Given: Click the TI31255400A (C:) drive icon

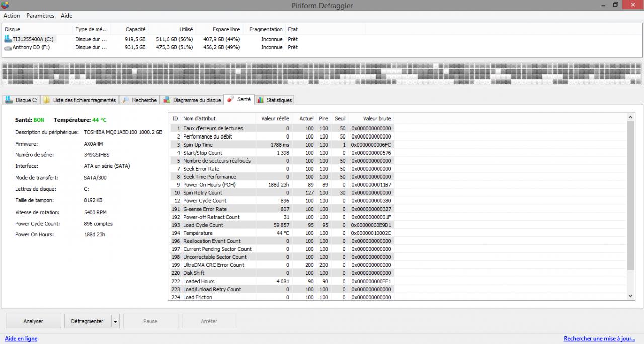Looking at the screenshot, I should (8, 39).
